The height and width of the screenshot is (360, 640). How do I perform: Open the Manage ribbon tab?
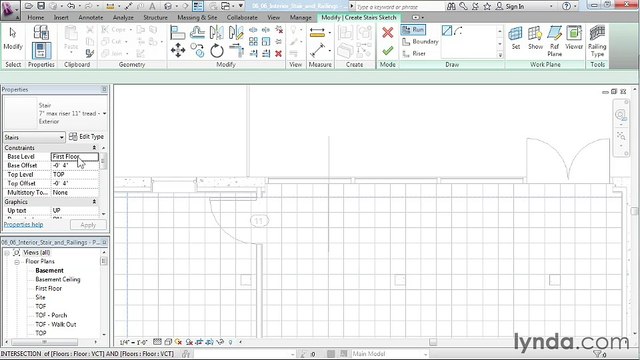pyautogui.click(x=300, y=18)
